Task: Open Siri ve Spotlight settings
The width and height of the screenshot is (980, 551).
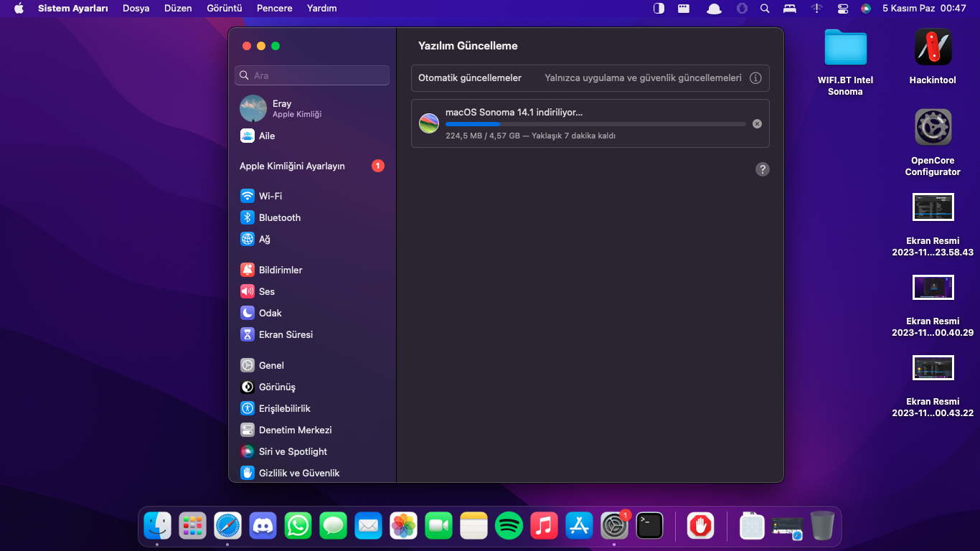Action: click(x=292, y=451)
